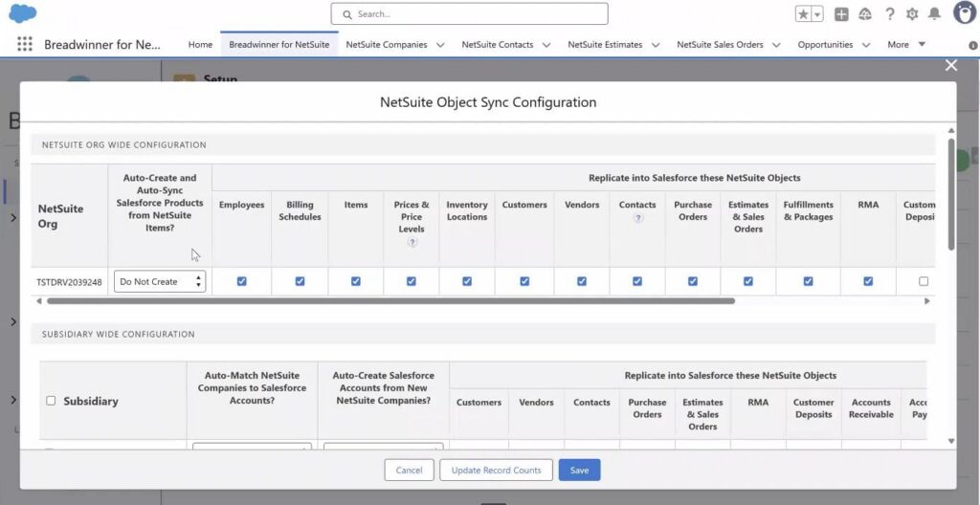Expand the NetSuite Contacts tab chevron
The image size is (980, 505).
coord(546,45)
